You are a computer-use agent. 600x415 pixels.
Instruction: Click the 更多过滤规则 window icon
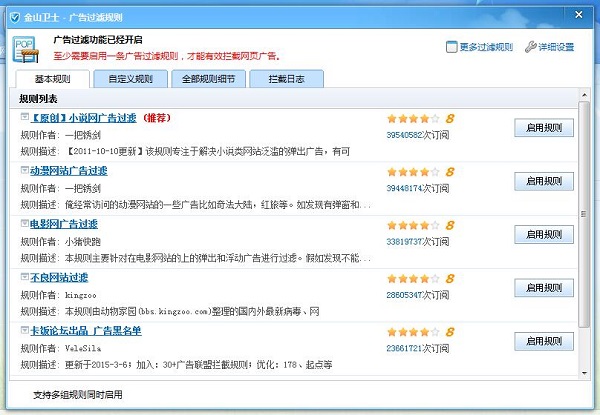(452, 47)
